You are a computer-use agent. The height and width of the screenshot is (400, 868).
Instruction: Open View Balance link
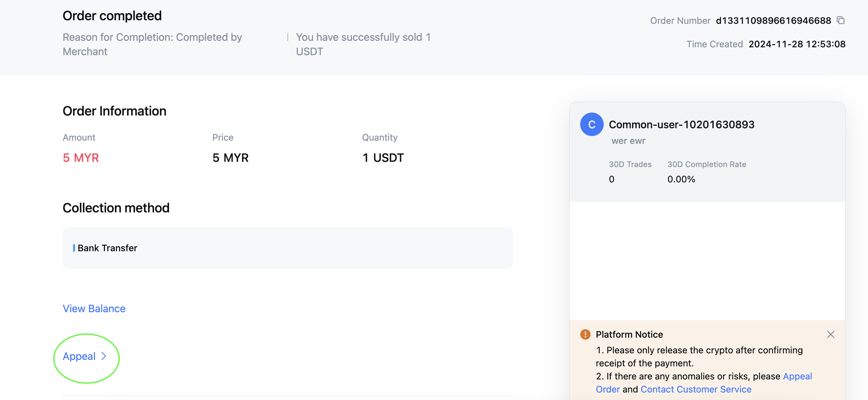point(94,308)
